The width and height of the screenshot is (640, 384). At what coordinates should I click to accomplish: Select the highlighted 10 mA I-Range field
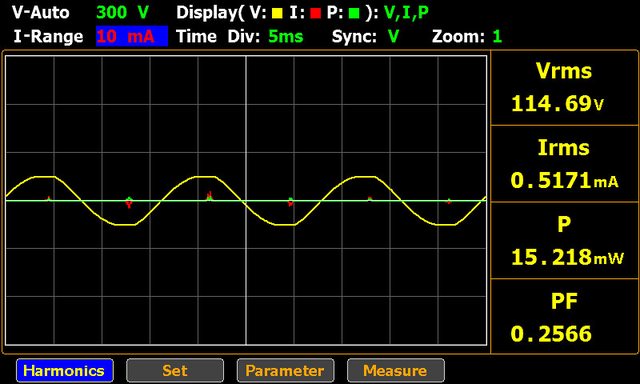(x=132, y=36)
